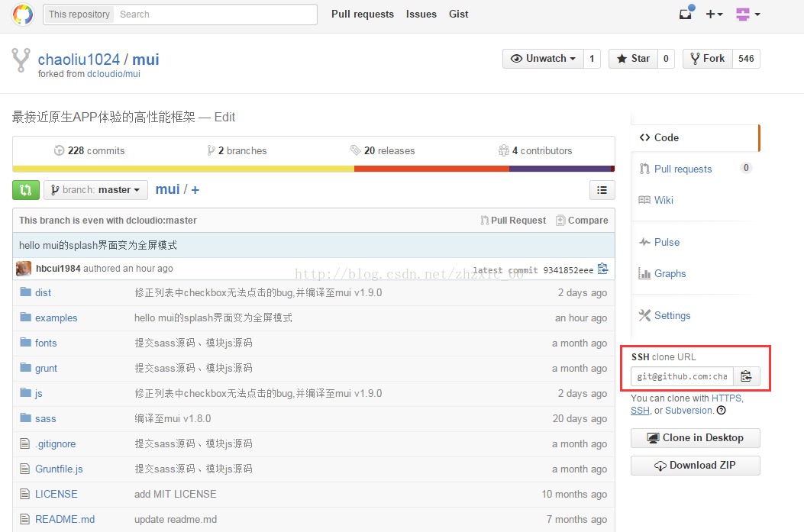Open the Gruntfile.js file name link
The image size is (804, 532).
(x=59, y=469)
